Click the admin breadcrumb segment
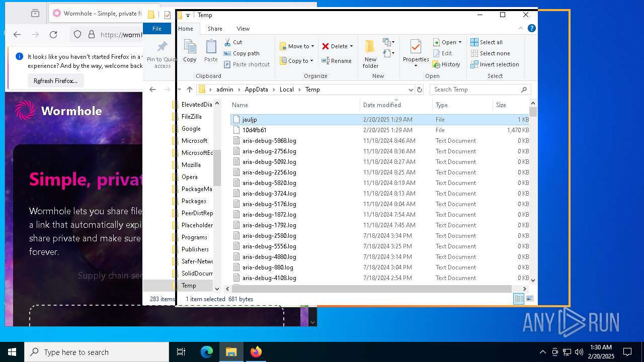644x362 pixels. [x=225, y=89]
